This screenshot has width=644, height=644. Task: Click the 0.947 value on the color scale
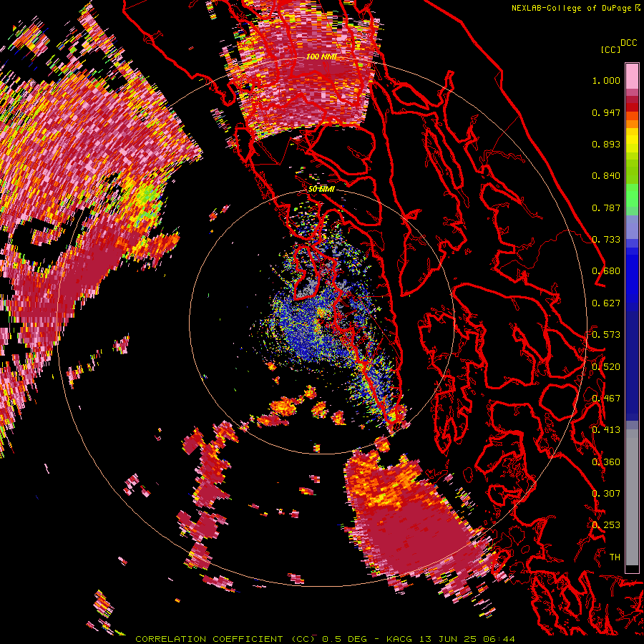tap(606, 112)
